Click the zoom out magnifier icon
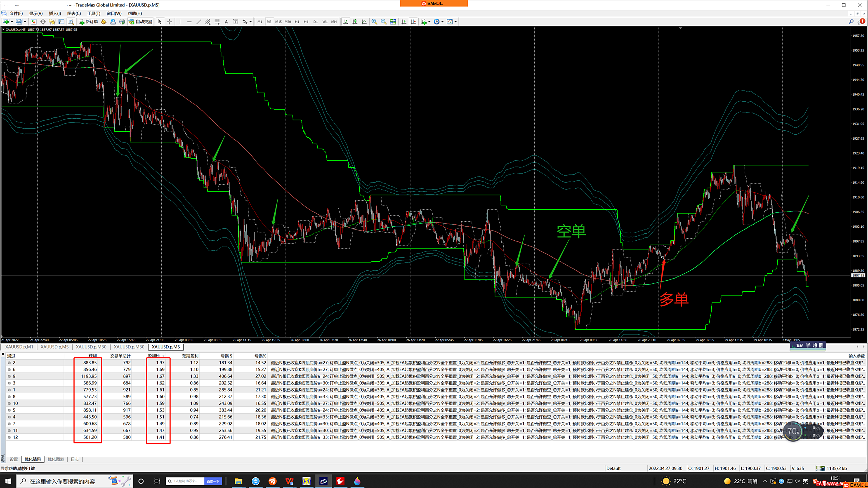The height and width of the screenshot is (488, 868). coord(383,21)
